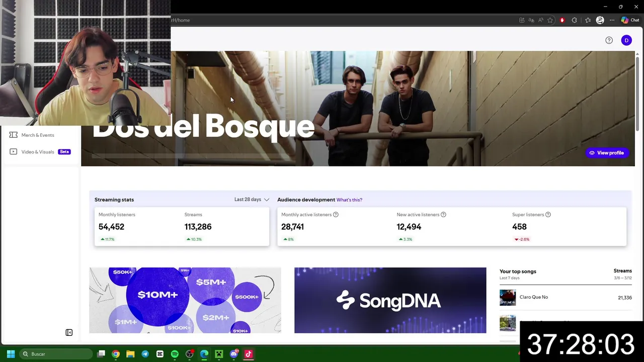The width and height of the screenshot is (644, 362).
Task: Click the translate page icon
Action: pyautogui.click(x=531, y=20)
